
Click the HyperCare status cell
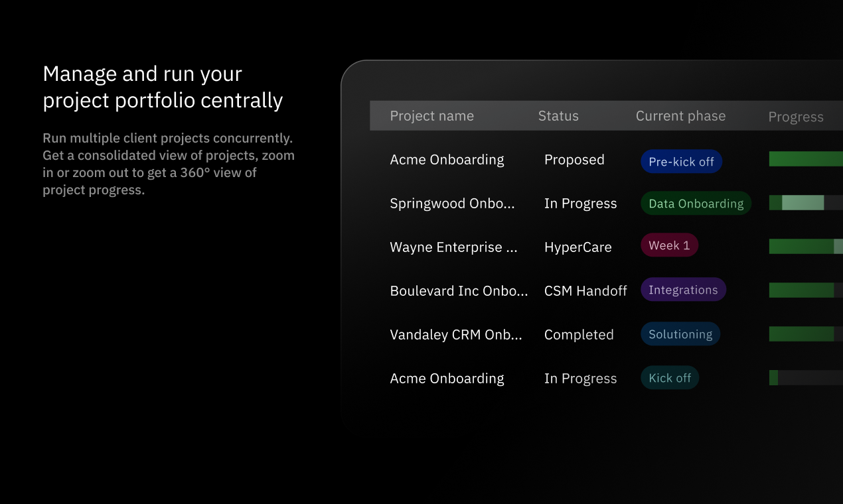click(x=578, y=247)
